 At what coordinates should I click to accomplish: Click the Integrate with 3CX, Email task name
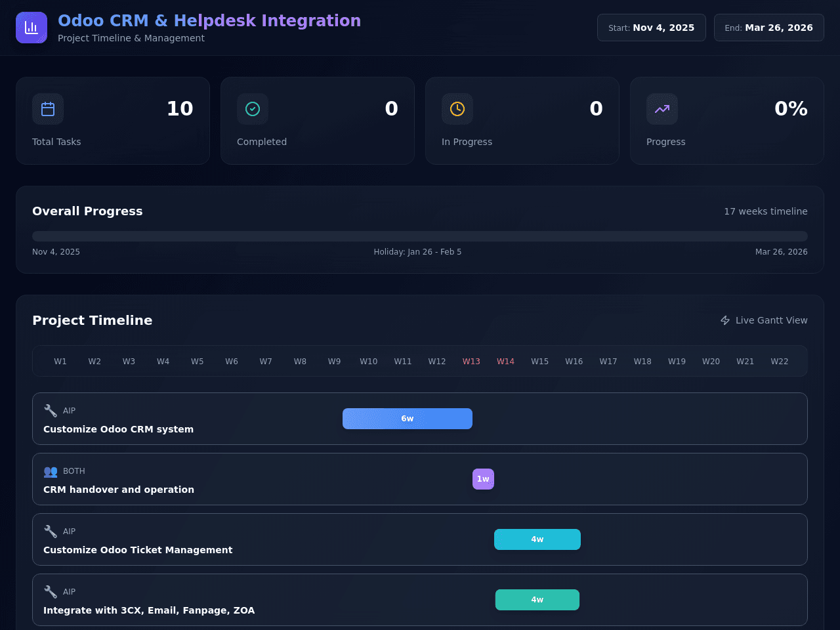[x=149, y=610]
